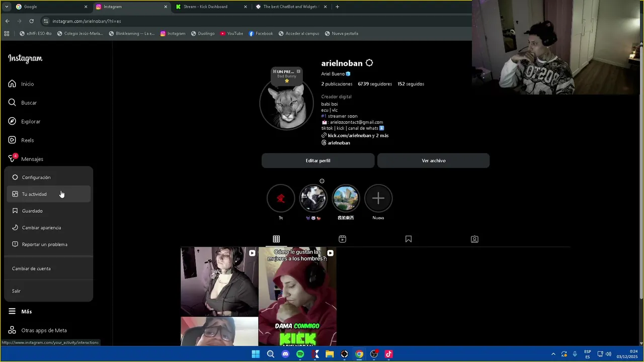This screenshot has width=644, height=362.
Task: Click the Editar perfil button
Action: (318, 160)
